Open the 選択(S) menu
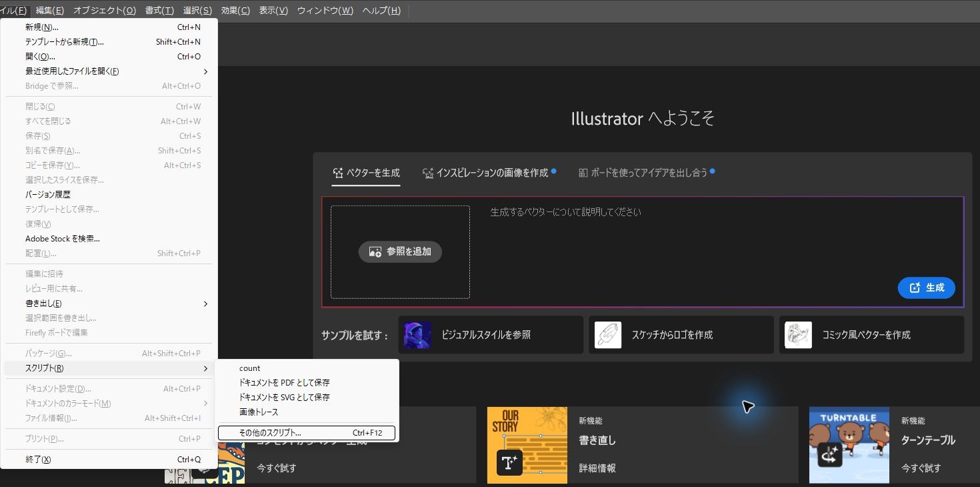Viewport: 980px width, 487px height. [x=198, y=11]
